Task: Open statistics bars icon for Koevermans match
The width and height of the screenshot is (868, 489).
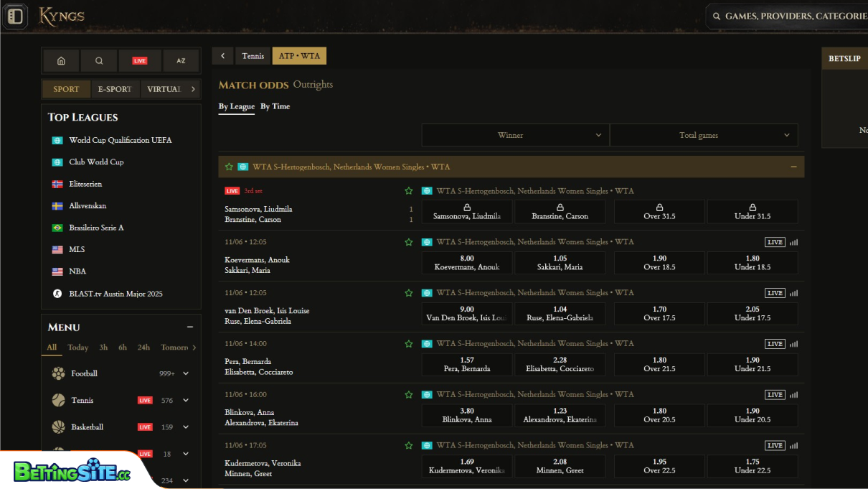Action: coord(793,243)
